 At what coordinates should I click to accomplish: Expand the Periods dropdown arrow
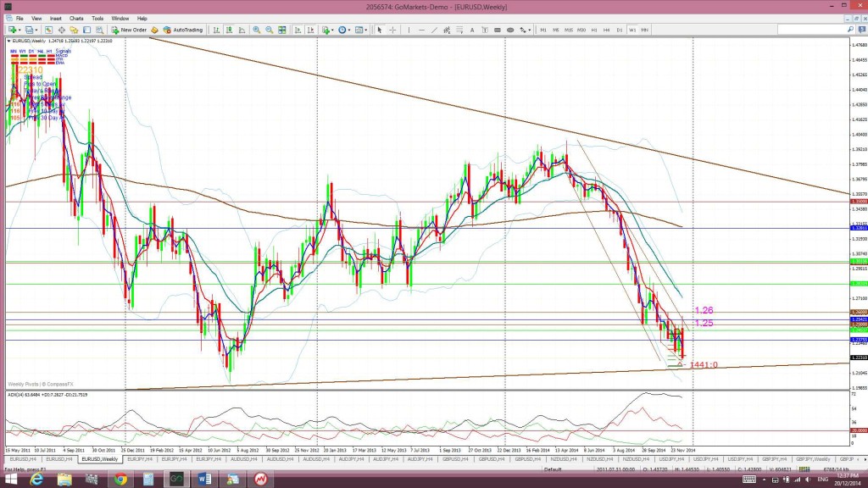pyautogui.click(x=349, y=30)
